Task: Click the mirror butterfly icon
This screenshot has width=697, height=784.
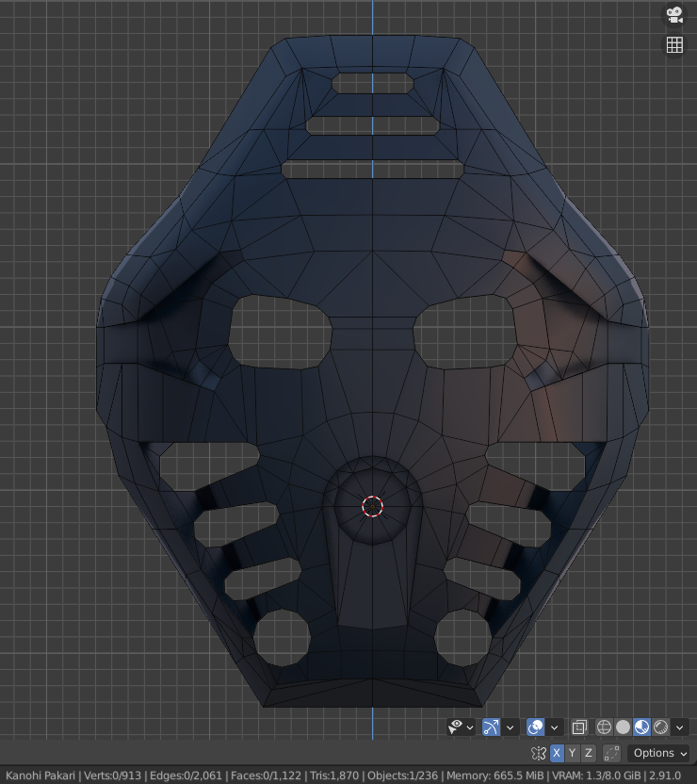Action: point(539,753)
